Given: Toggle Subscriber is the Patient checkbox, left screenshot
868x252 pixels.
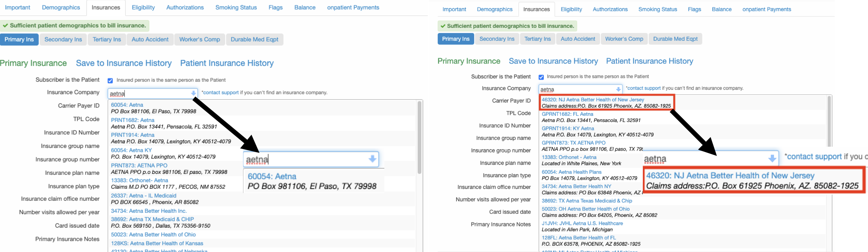Looking at the screenshot, I should [110, 81].
